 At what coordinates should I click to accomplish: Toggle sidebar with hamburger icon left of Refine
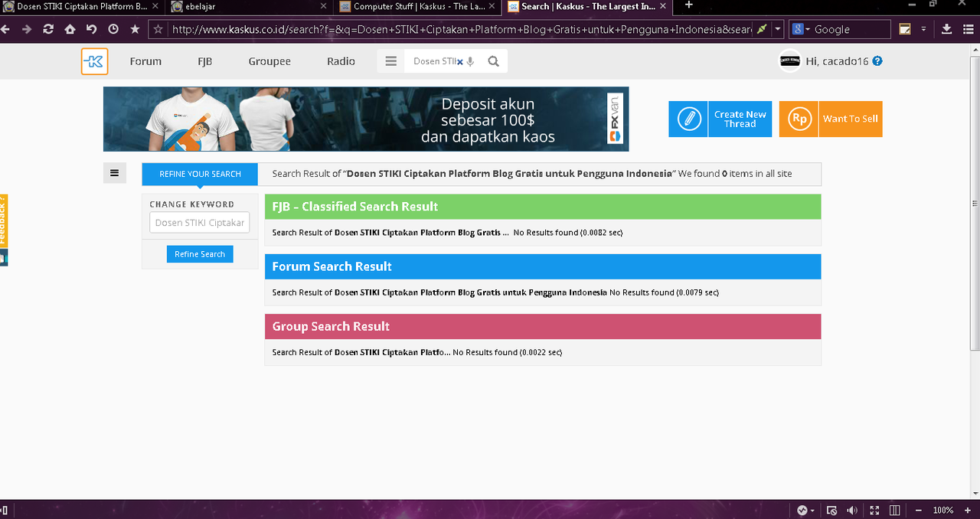point(114,173)
